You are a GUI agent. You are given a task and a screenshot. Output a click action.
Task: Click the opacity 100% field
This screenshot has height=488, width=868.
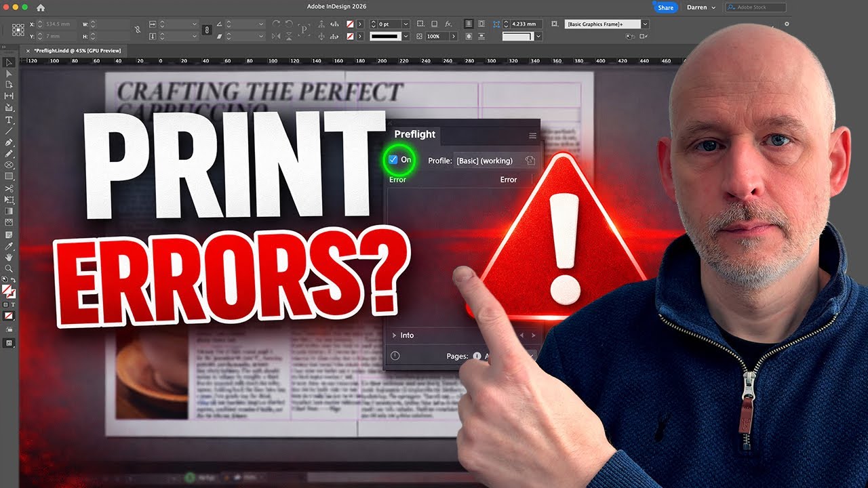pyautogui.click(x=437, y=36)
